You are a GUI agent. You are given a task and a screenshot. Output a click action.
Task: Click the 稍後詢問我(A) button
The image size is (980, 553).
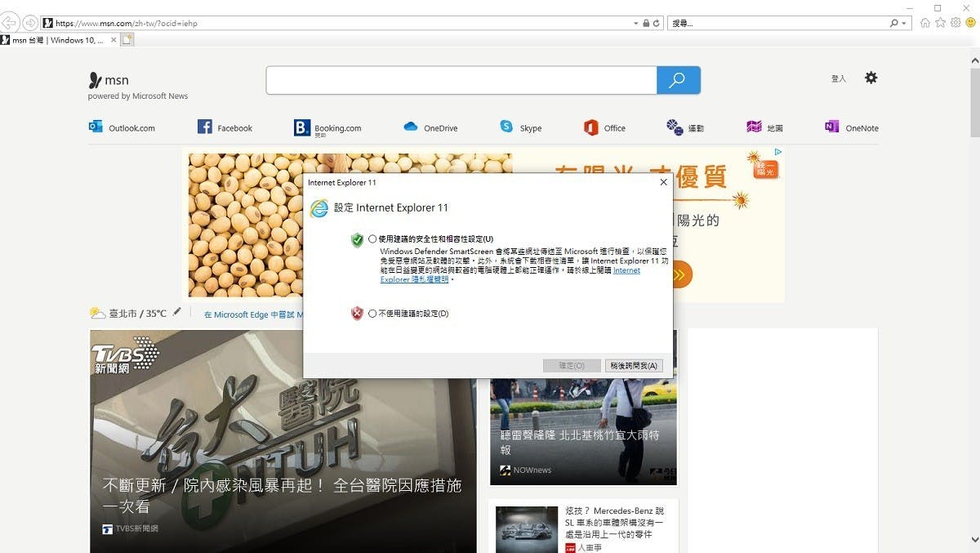634,366
